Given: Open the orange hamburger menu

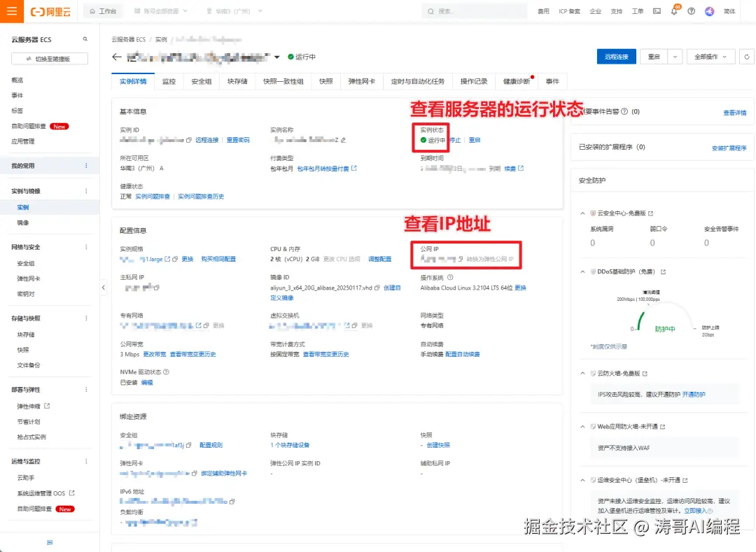Looking at the screenshot, I should 12,11.
